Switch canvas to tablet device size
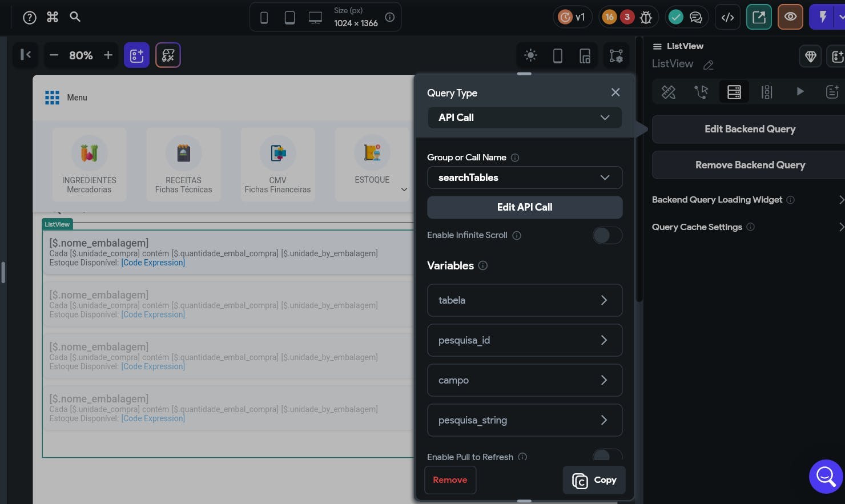Image resolution: width=845 pixels, height=504 pixels. pos(290,18)
